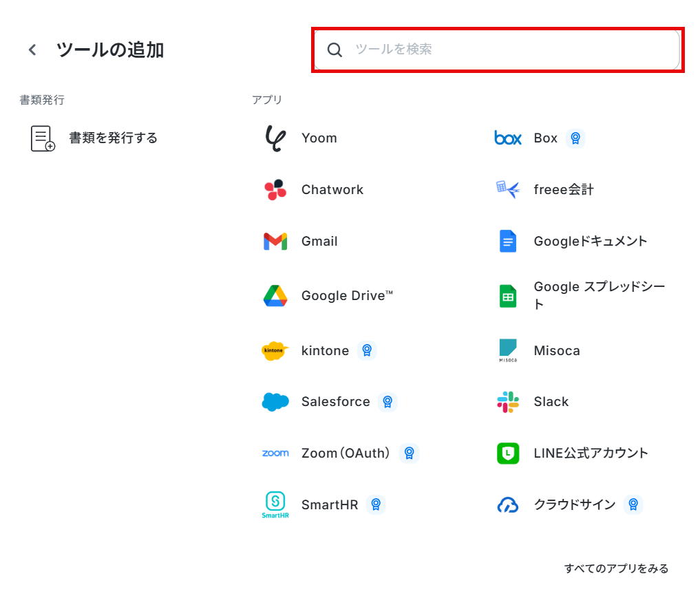This screenshot has width=700, height=596.
Task: Click the Box logo icon
Action: point(508,138)
